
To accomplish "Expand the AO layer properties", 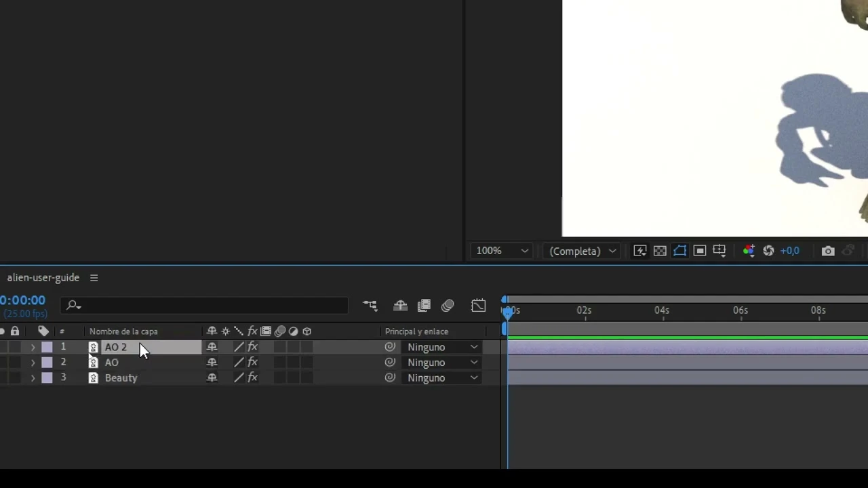I will pos(33,363).
